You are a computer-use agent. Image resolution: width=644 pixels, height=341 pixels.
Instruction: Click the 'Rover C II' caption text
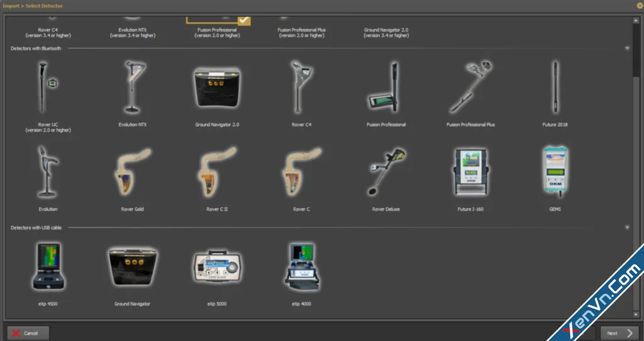217,209
